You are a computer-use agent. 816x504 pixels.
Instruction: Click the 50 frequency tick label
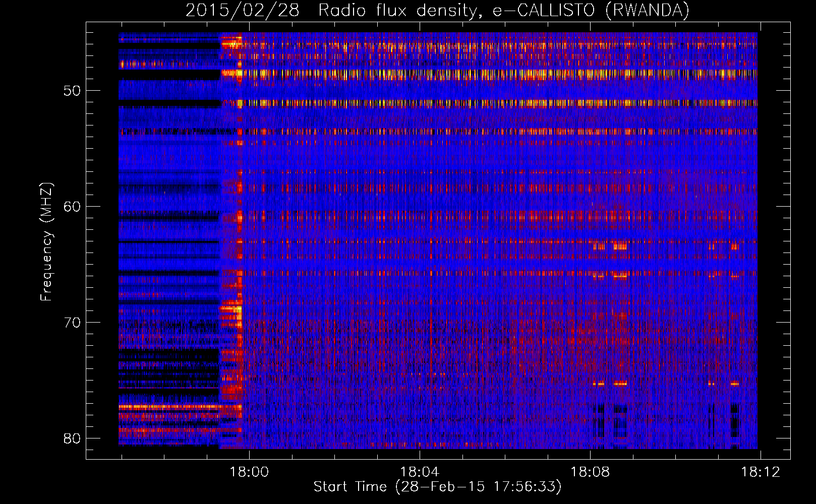(73, 91)
